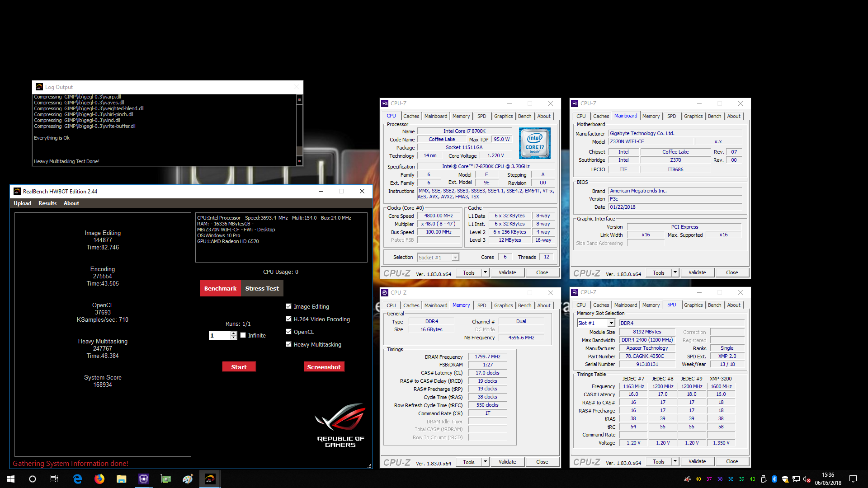Launch Firefox from the taskbar

click(99, 479)
